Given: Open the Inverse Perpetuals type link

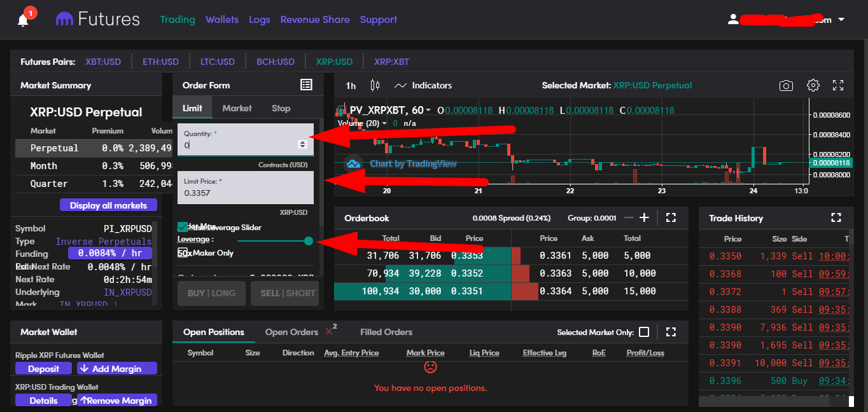Looking at the screenshot, I should pyautogui.click(x=104, y=242).
